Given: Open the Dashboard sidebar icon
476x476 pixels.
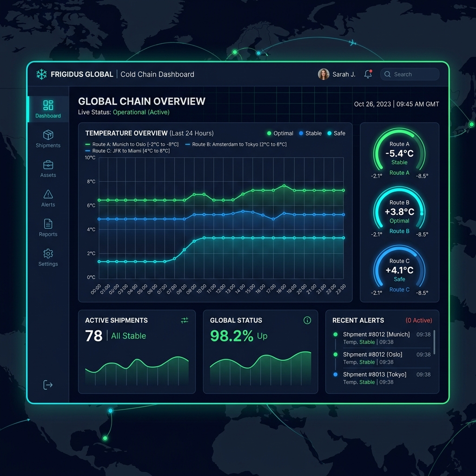Looking at the screenshot, I should (48, 105).
